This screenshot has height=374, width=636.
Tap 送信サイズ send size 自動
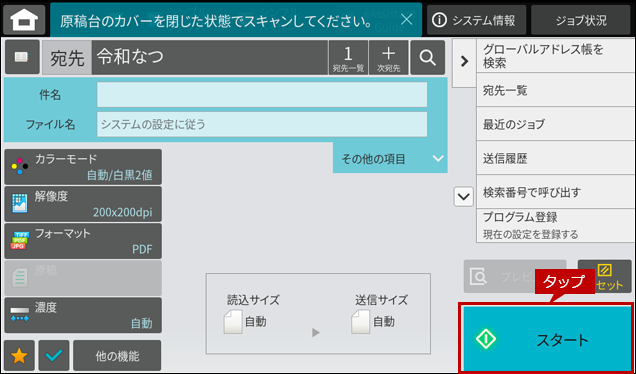[x=373, y=322]
